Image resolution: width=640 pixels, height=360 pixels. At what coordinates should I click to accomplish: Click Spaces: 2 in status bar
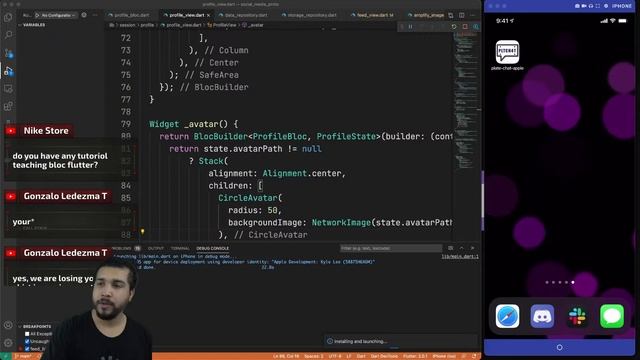click(x=314, y=356)
